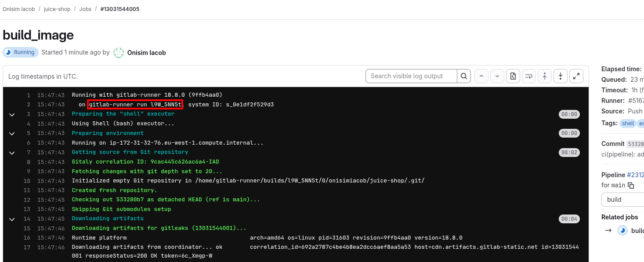
Task: Collapse the "Downloading artifacts" log section
Action: click(12, 219)
